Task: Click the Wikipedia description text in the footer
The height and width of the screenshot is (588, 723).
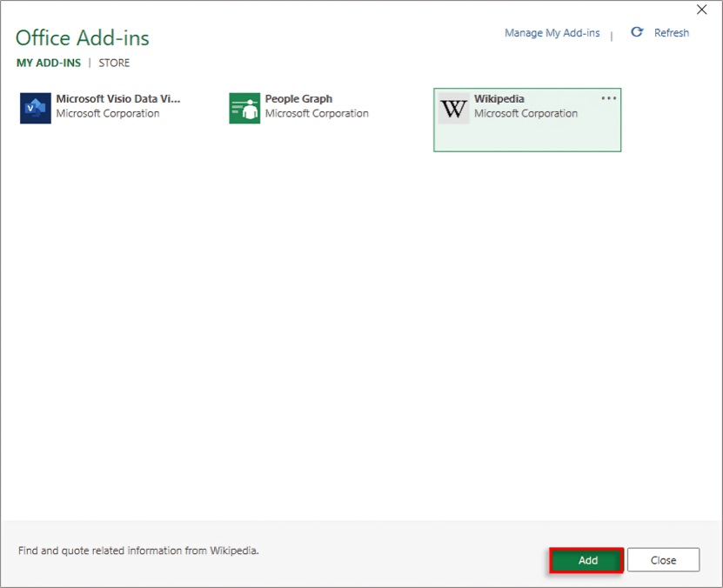Action: tap(138, 551)
